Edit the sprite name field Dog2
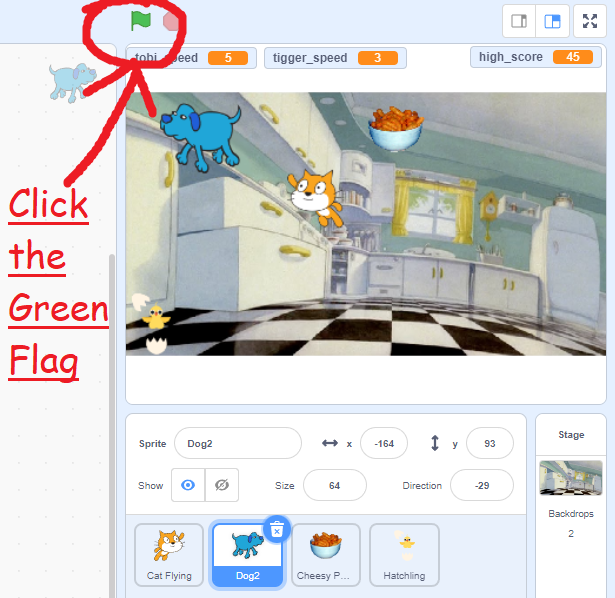The image size is (615, 598). (x=237, y=443)
